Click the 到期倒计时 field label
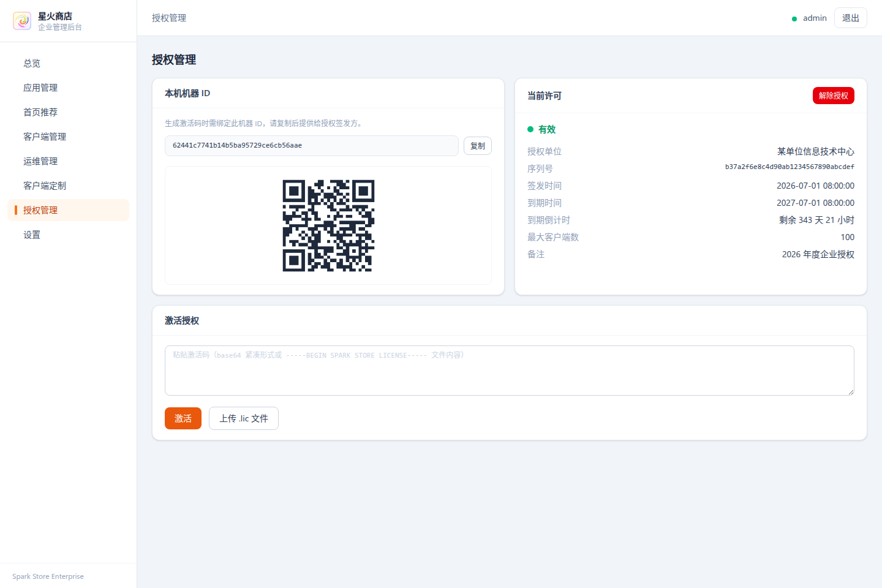882x588 pixels. pos(549,220)
